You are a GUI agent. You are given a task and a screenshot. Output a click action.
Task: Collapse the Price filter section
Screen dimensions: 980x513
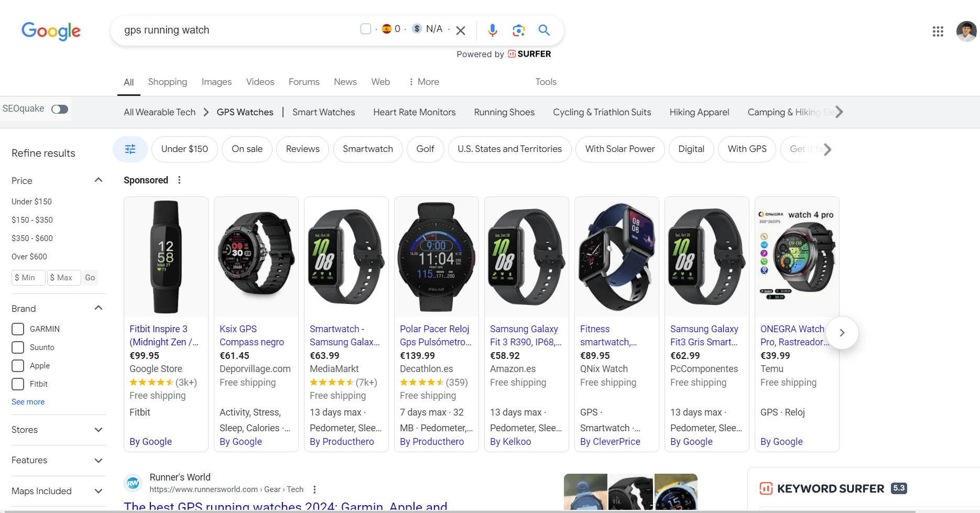pyautogui.click(x=99, y=180)
